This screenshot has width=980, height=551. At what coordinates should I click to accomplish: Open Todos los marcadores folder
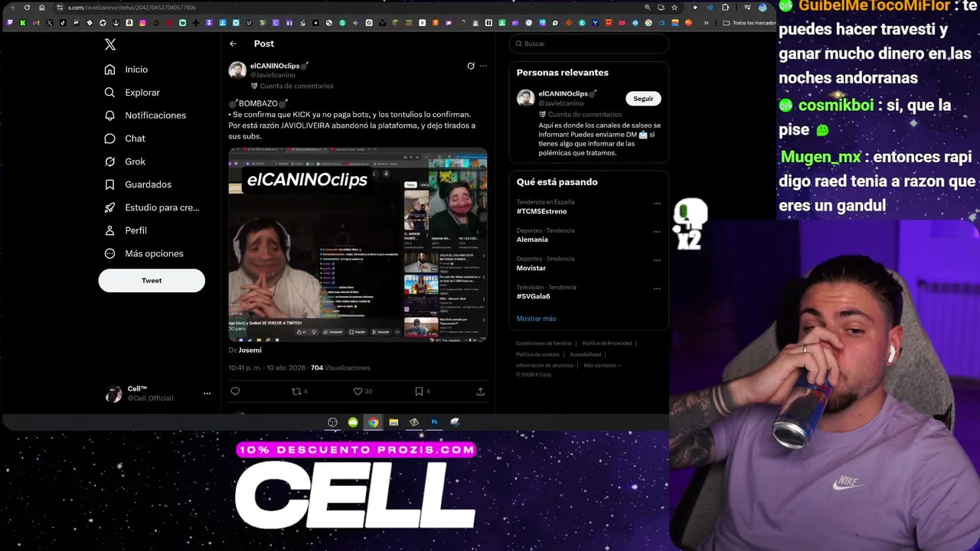click(x=750, y=23)
